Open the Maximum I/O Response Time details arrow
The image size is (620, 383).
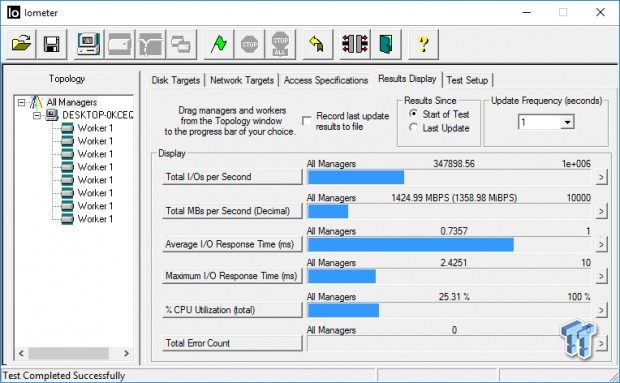point(601,276)
